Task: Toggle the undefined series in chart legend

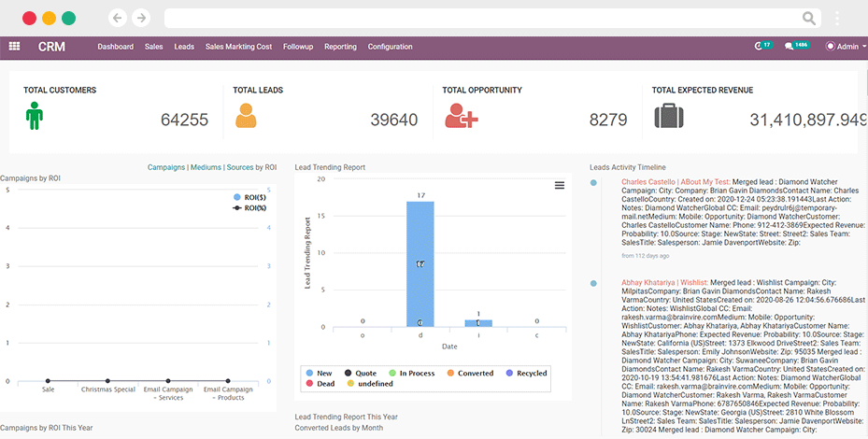Action: click(370, 383)
